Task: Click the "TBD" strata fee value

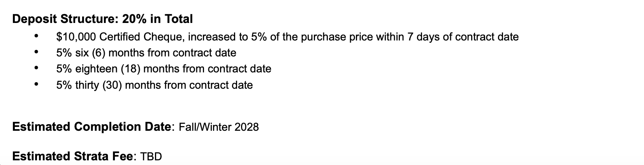Action: [151, 157]
